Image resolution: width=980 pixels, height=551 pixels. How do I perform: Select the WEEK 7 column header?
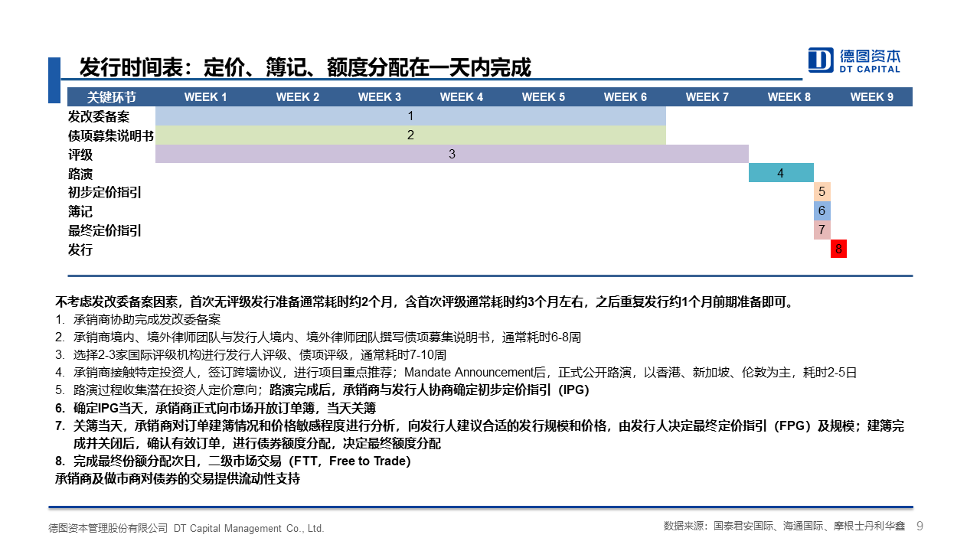click(707, 97)
